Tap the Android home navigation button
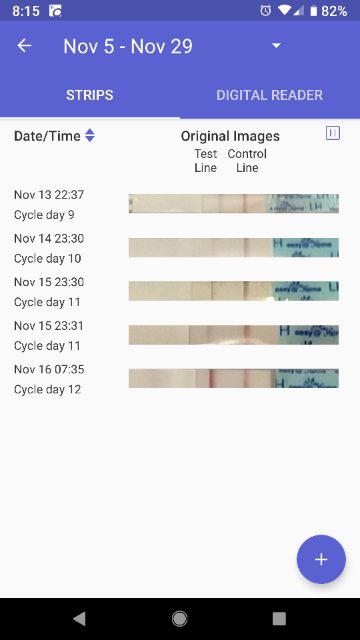This screenshot has width=360, height=640. 180,619
